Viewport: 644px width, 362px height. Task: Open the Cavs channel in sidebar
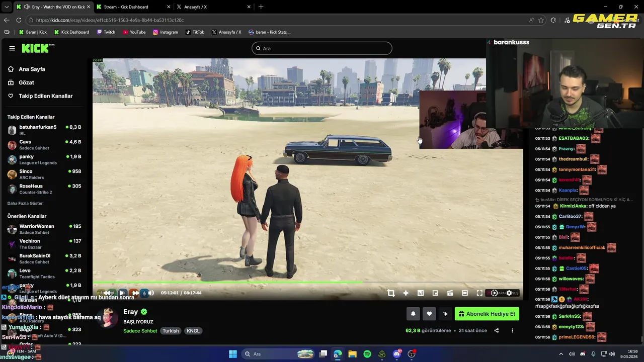[44, 145]
